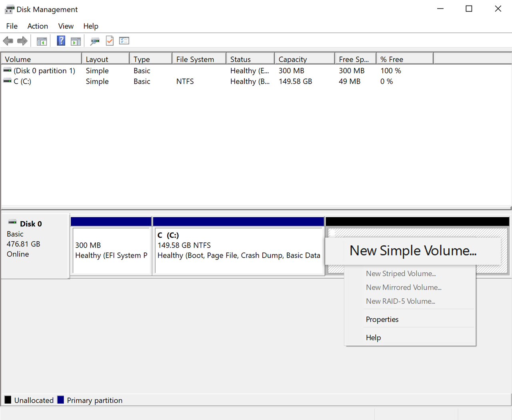Viewport: 512px width, 420px height.
Task: Open the File menu
Action: (12, 26)
